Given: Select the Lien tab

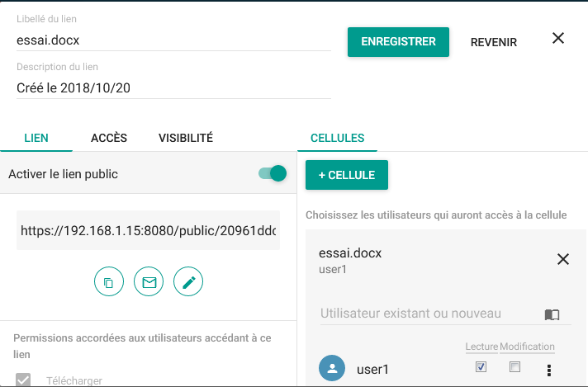Looking at the screenshot, I should coord(36,138).
